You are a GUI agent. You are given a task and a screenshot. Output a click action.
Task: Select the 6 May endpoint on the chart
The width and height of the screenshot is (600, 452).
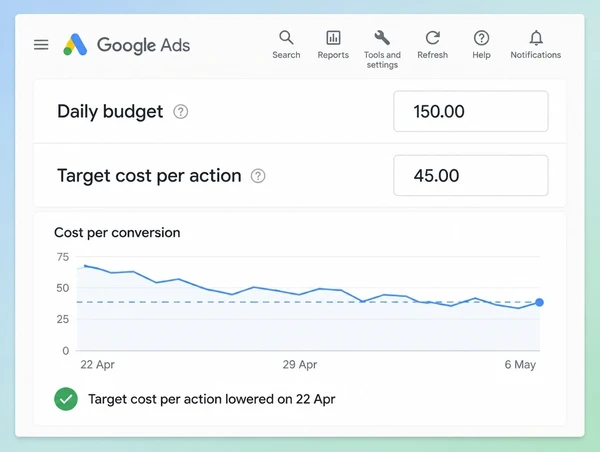point(540,302)
